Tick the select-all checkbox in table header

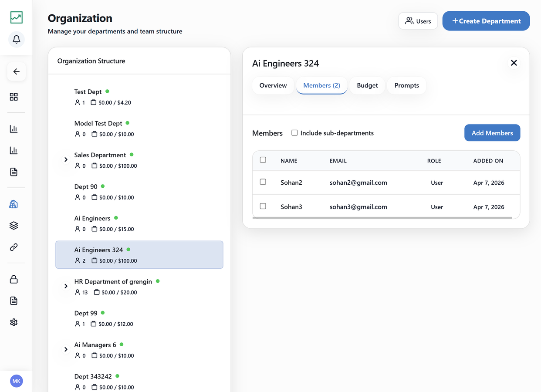click(263, 160)
